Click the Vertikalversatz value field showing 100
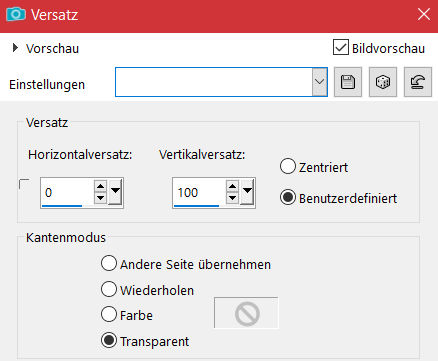 tap(199, 193)
